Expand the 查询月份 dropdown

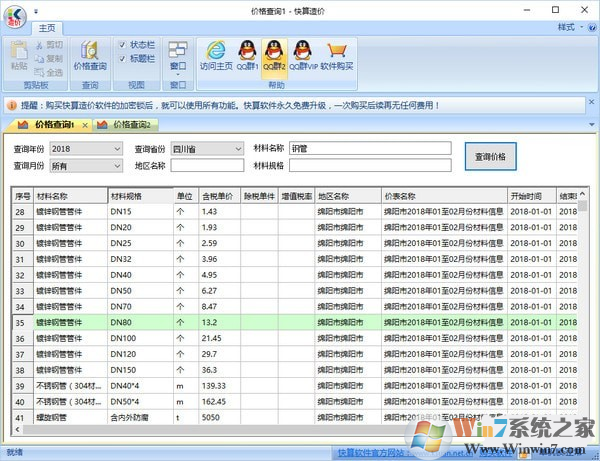[x=116, y=166]
